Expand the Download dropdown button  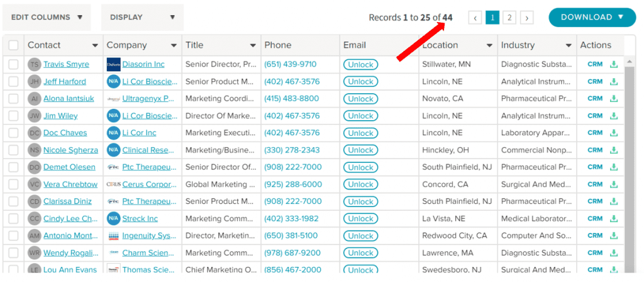pos(592,17)
